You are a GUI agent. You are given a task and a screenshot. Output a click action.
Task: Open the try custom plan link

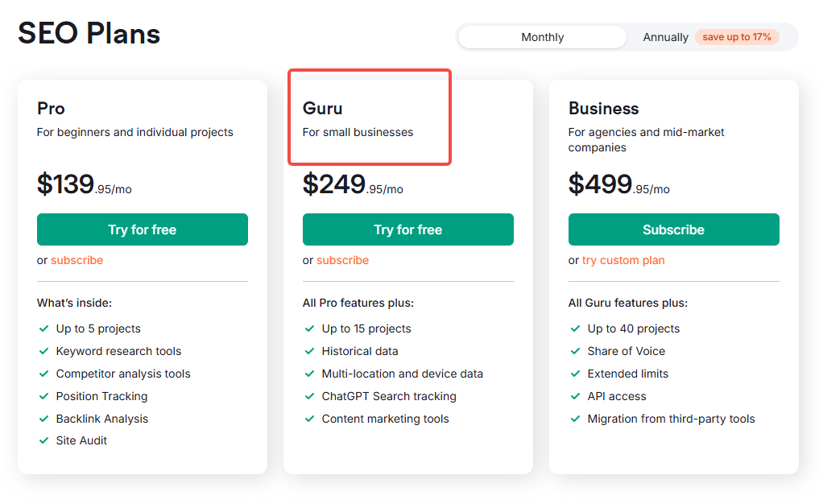[623, 260]
